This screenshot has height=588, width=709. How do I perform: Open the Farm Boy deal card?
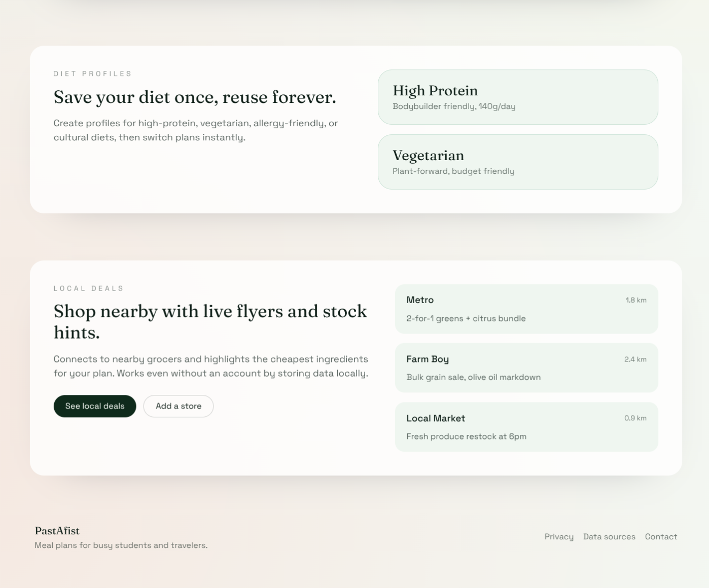point(526,368)
